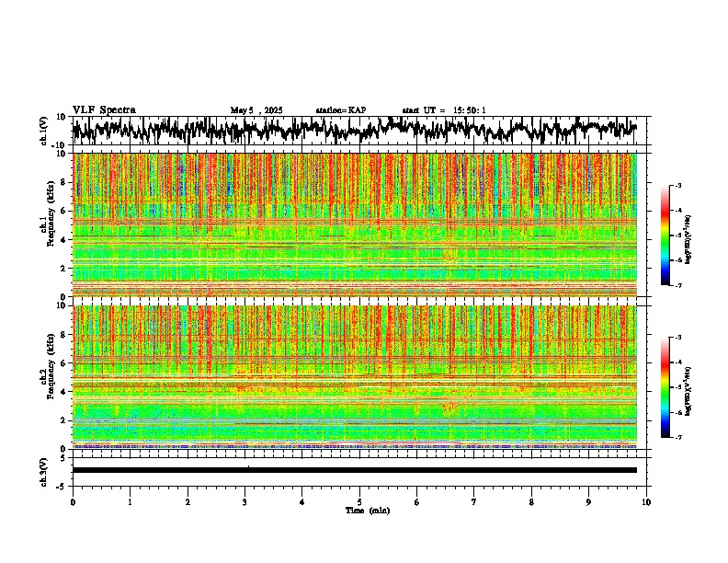
Task: Click the 'station=KAP' header label
Action: tap(341, 110)
